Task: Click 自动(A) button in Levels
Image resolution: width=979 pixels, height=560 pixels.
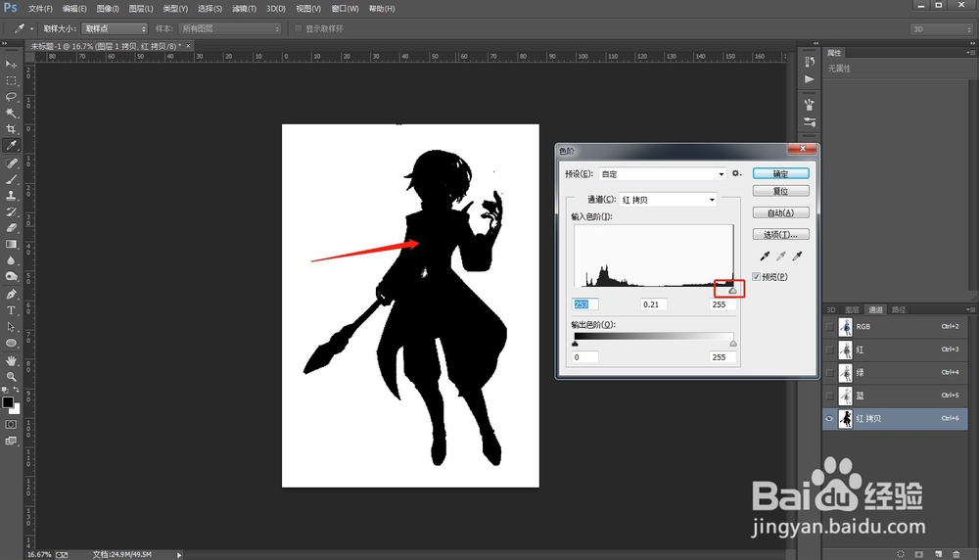Action: click(780, 212)
